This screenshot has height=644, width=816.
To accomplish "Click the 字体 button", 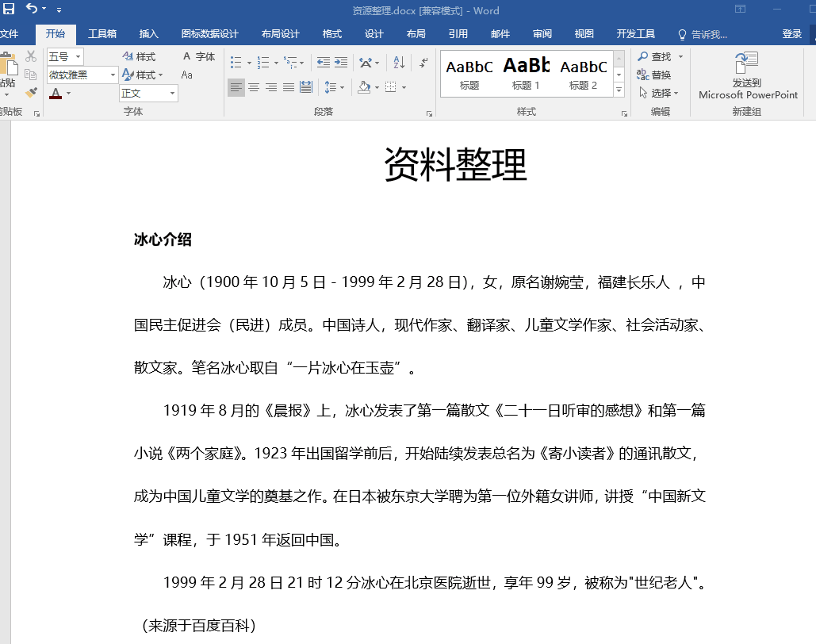I will [x=199, y=56].
